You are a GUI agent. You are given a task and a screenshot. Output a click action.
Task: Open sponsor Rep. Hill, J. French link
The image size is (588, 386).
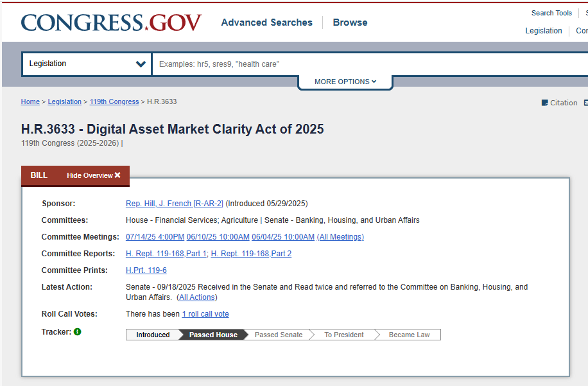click(174, 204)
